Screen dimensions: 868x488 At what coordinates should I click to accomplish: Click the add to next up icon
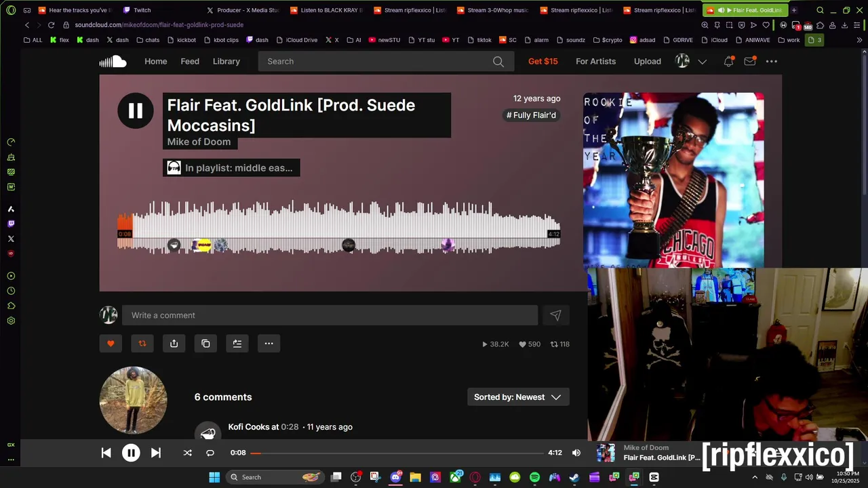[237, 344]
